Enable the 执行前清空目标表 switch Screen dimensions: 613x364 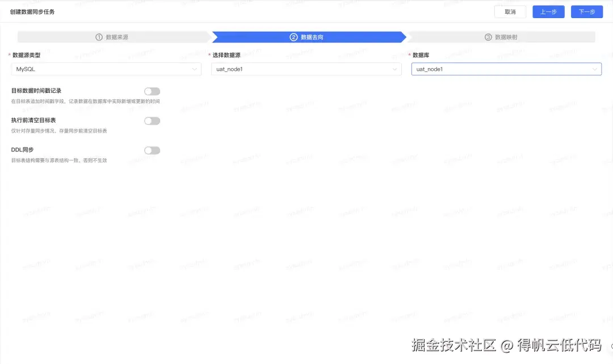pos(152,120)
